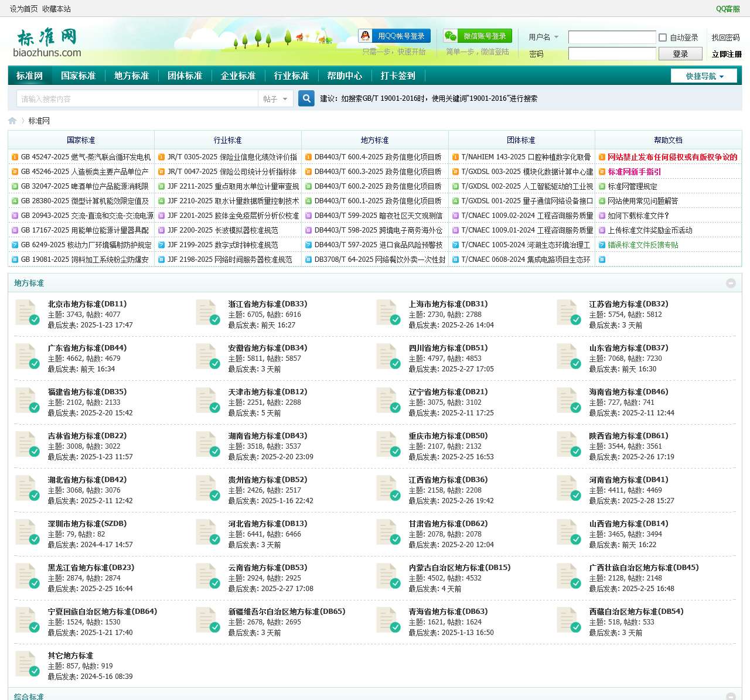Open the Guangdong DB44 forum icon
This screenshot has width=750, height=700.
coord(27,357)
